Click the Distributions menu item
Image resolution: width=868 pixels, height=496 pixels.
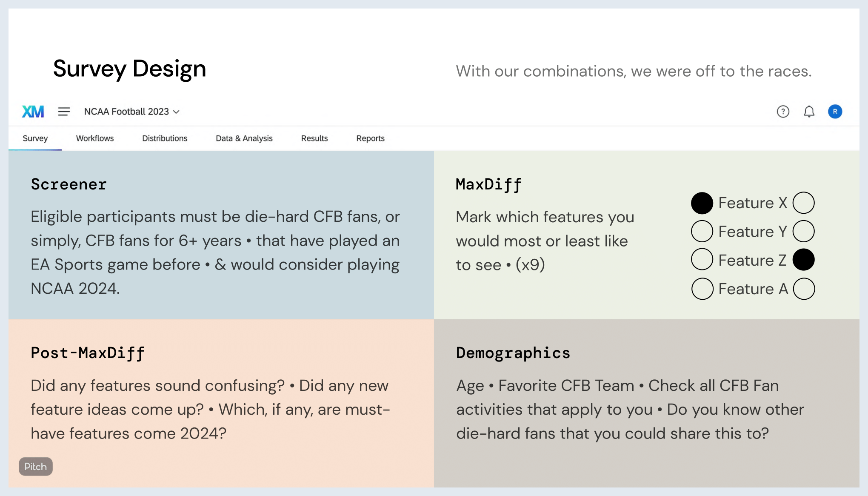point(165,138)
